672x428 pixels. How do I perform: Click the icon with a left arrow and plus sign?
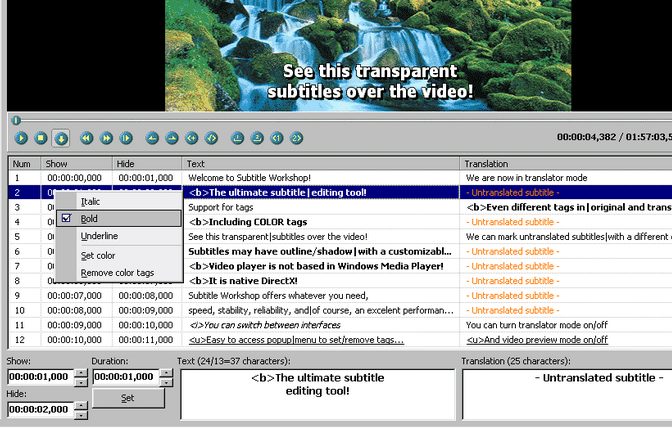[192, 138]
